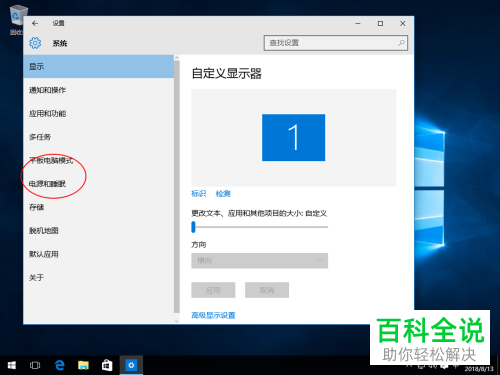Image resolution: width=500 pixels, height=375 pixels.
Task: Click the search magnifier icon in 查找设置
Action: [401, 43]
